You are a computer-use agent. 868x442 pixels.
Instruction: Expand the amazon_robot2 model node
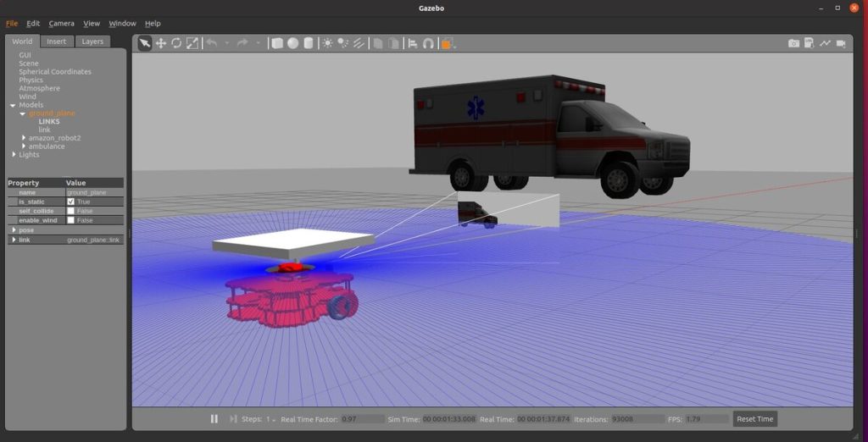coord(23,138)
